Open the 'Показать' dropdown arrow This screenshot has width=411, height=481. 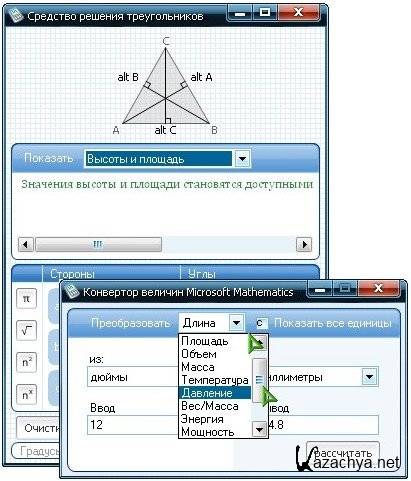[x=242, y=159]
